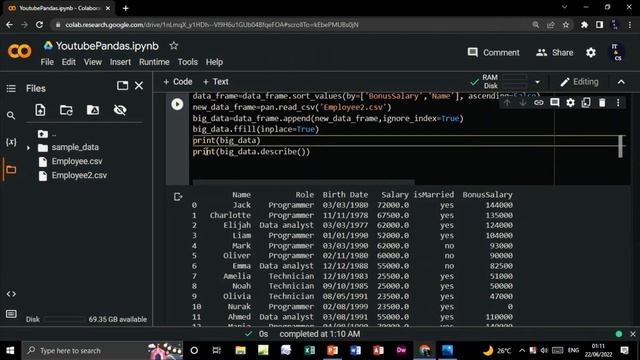Click the taskbar search box
This screenshot has width=640, height=360.
click(x=102, y=350)
